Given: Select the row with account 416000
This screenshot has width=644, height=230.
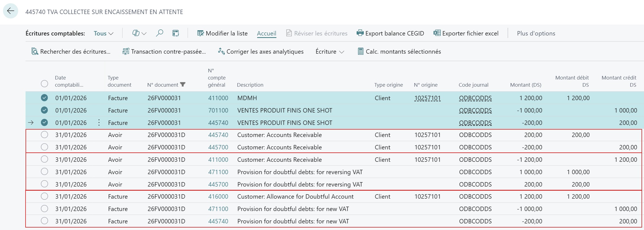Looking at the screenshot, I should (44, 196).
